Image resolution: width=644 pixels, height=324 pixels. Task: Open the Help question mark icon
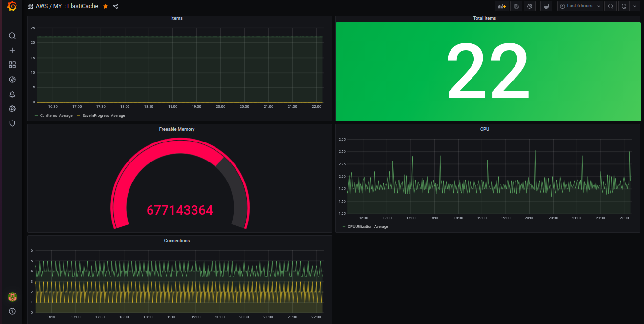(x=12, y=311)
